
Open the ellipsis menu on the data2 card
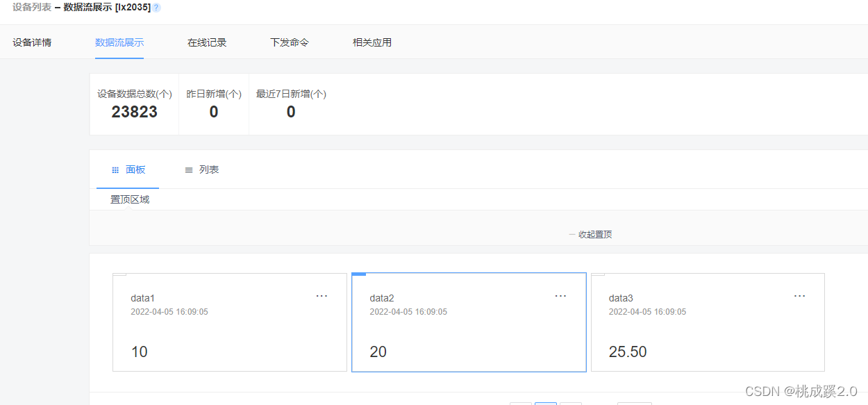[x=560, y=295]
